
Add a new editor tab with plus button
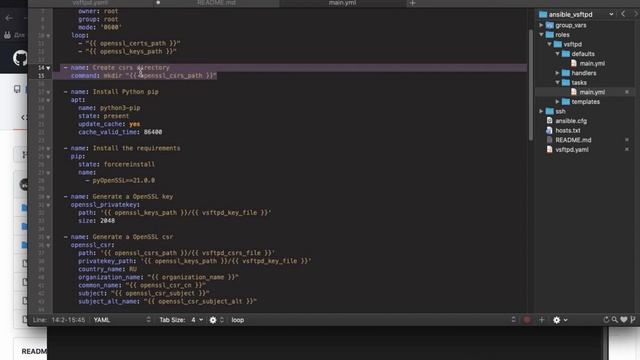[x=412, y=3]
